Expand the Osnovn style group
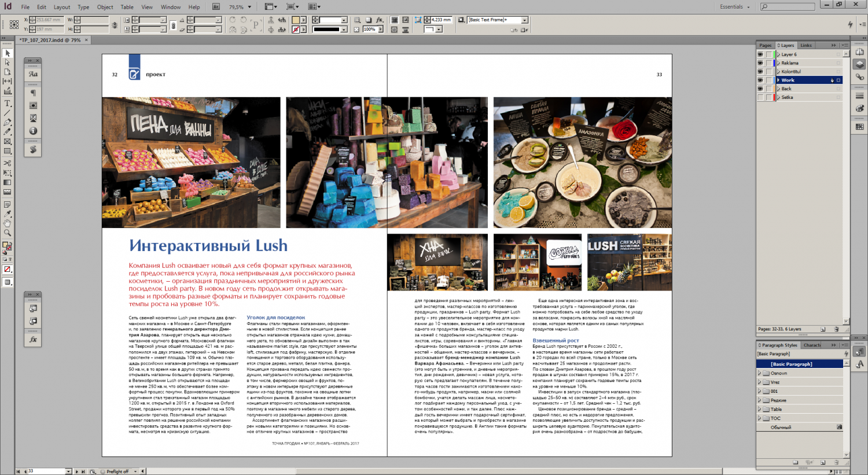 pos(760,373)
